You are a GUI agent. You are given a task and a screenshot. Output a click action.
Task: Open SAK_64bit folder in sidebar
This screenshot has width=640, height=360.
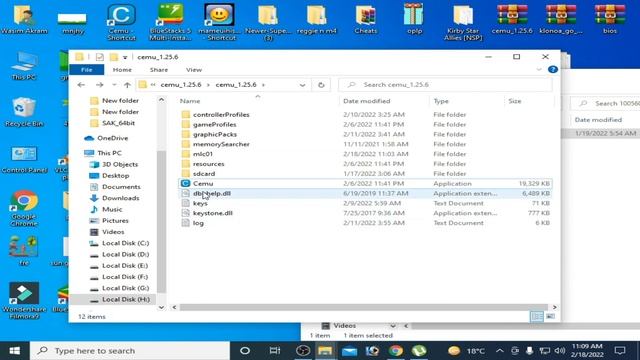pyautogui.click(x=118, y=123)
